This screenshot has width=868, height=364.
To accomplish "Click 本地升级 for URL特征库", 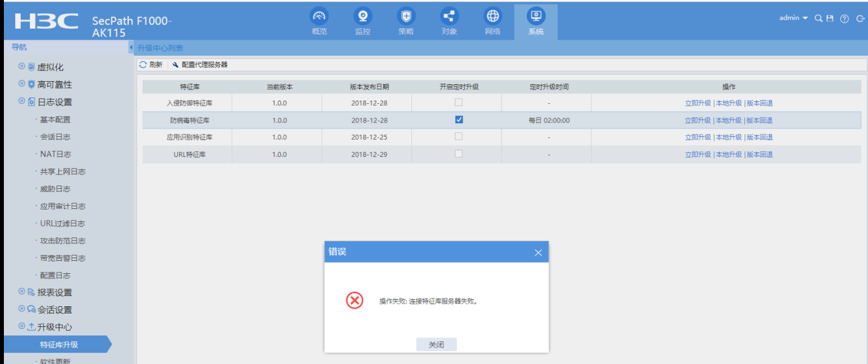I will click(x=729, y=154).
